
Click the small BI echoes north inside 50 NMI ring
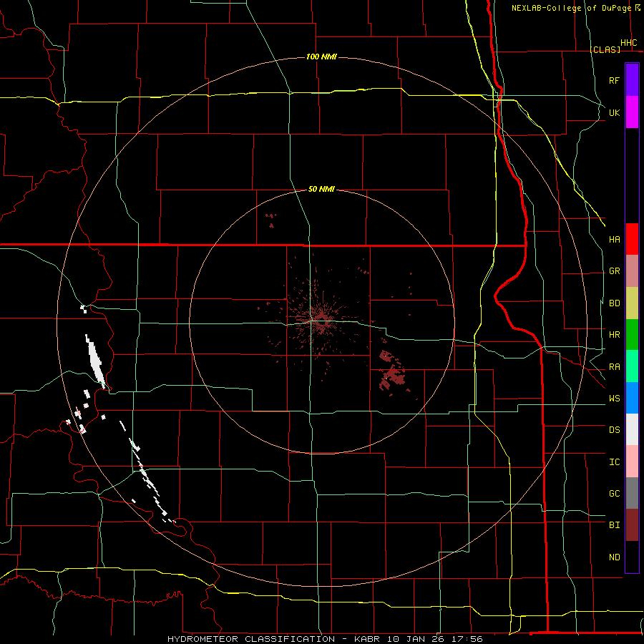271,220
